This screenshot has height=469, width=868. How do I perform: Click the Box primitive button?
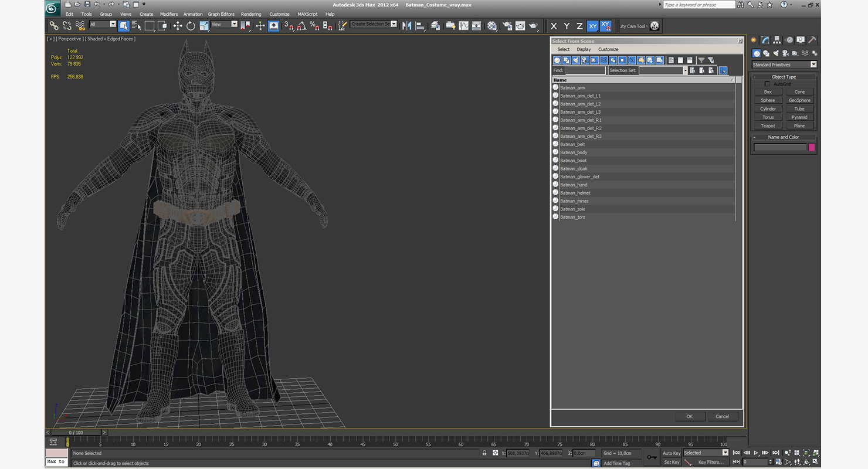[768, 92]
